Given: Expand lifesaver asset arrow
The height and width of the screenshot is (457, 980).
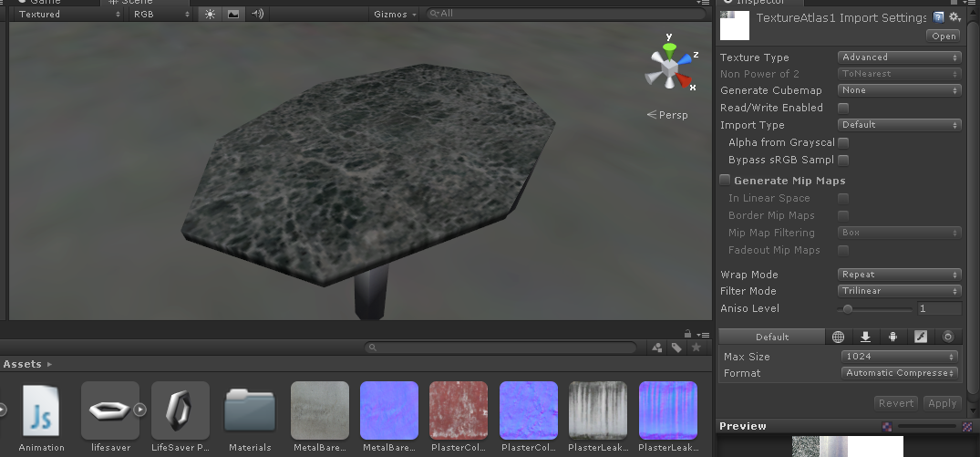Looking at the screenshot, I should [140, 410].
